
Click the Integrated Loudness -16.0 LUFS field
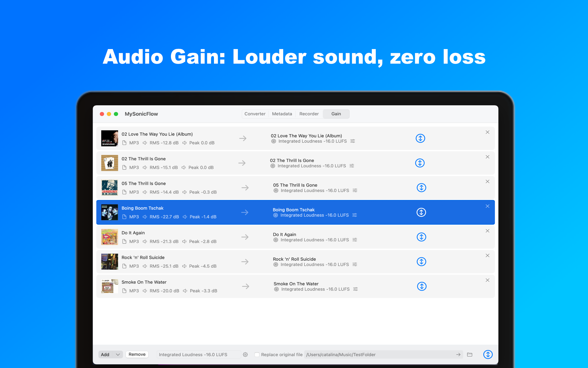coord(199,355)
